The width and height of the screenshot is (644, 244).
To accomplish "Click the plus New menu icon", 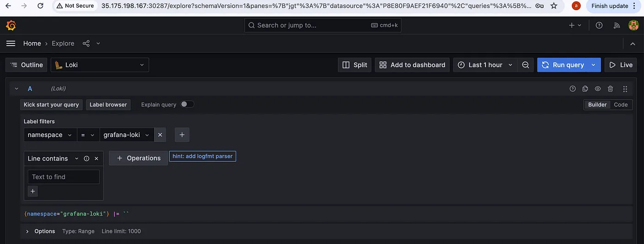I will coord(575,25).
